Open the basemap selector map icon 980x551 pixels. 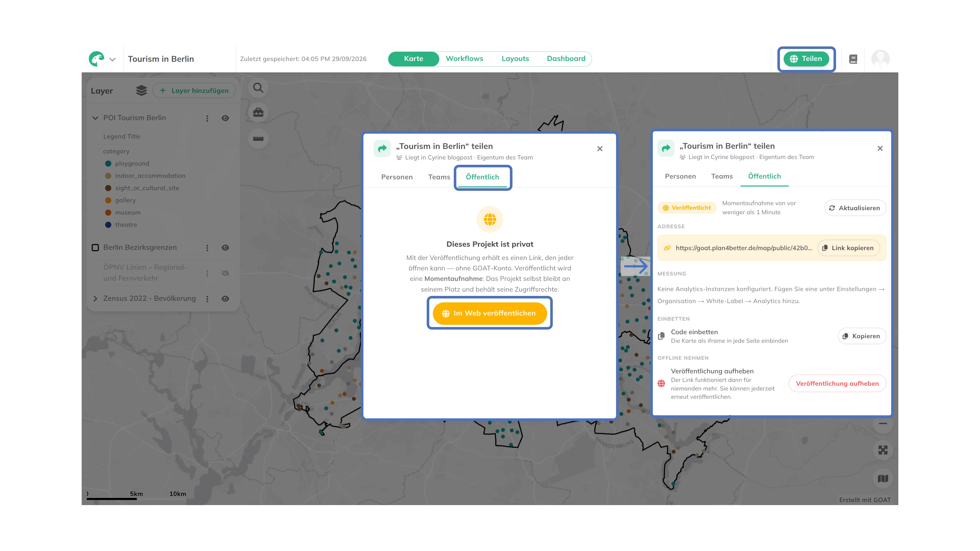[x=883, y=478]
